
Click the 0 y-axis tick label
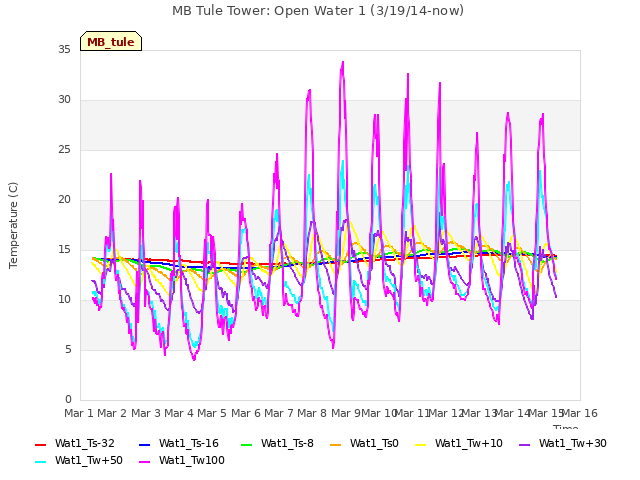tap(68, 400)
